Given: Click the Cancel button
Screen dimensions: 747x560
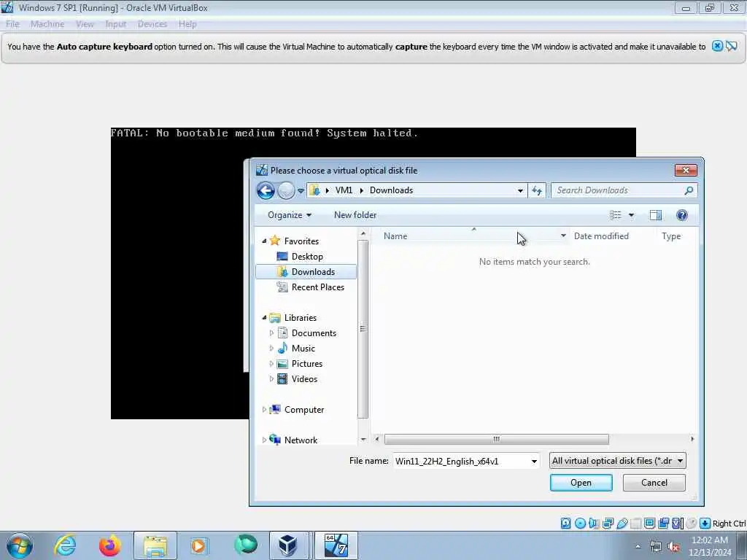Looking at the screenshot, I should click(654, 483).
